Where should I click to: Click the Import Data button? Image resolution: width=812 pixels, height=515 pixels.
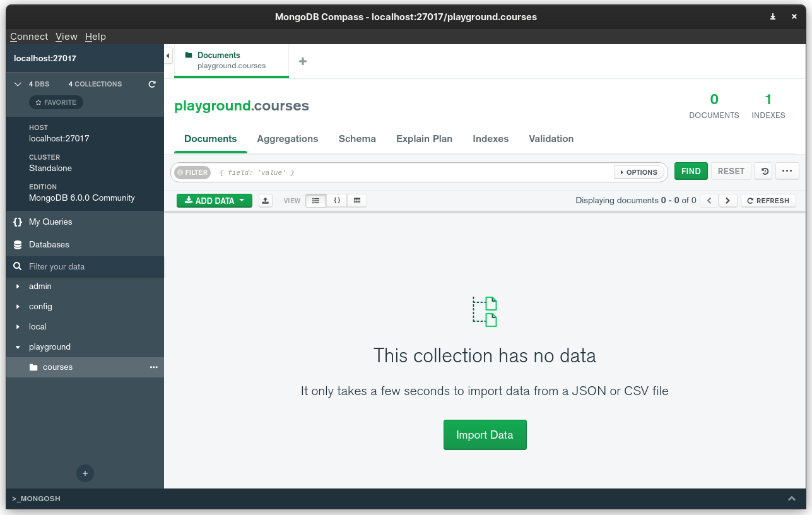[485, 435]
